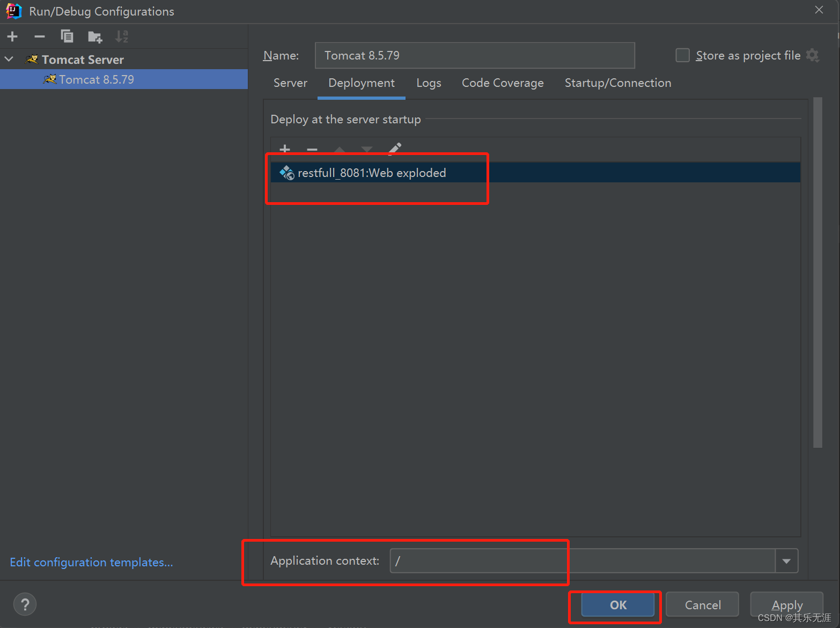This screenshot has height=628, width=840.
Task: Open the Startup/Connection tab
Action: tap(617, 83)
